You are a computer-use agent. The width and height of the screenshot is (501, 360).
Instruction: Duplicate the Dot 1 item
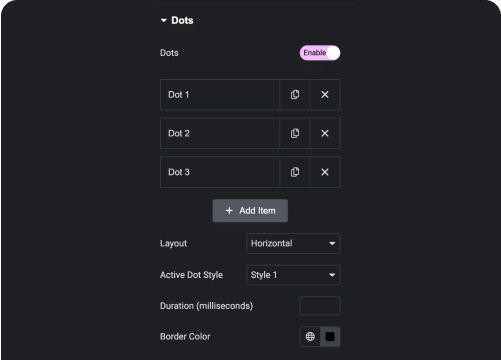(x=295, y=95)
